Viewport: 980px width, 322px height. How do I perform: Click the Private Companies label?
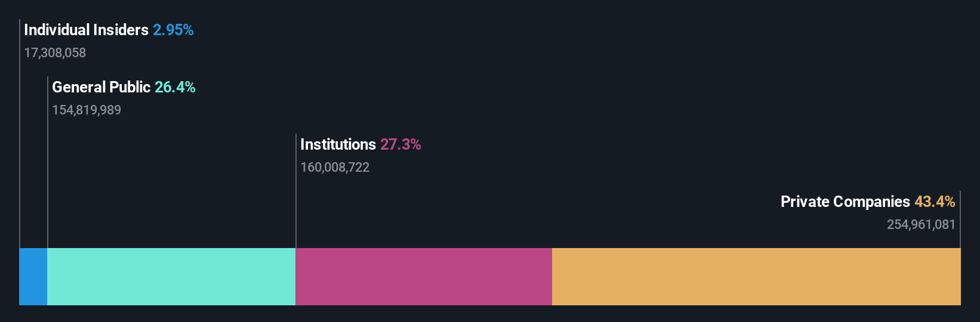click(845, 202)
